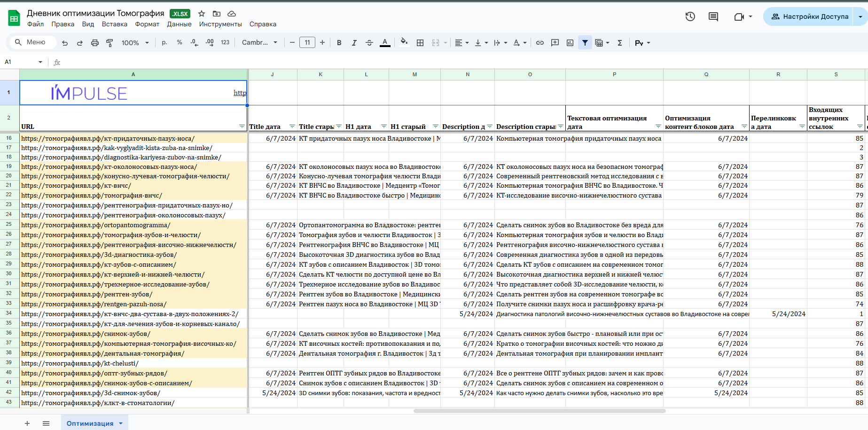Toggle italic text formatting
The height and width of the screenshot is (430, 868).
pos(354,43)
